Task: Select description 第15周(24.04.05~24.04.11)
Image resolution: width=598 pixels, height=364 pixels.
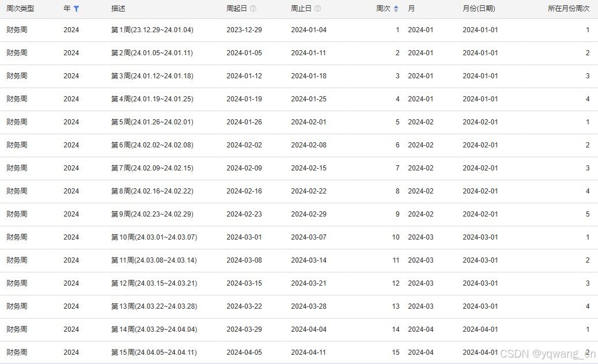Action: (154, 352)
